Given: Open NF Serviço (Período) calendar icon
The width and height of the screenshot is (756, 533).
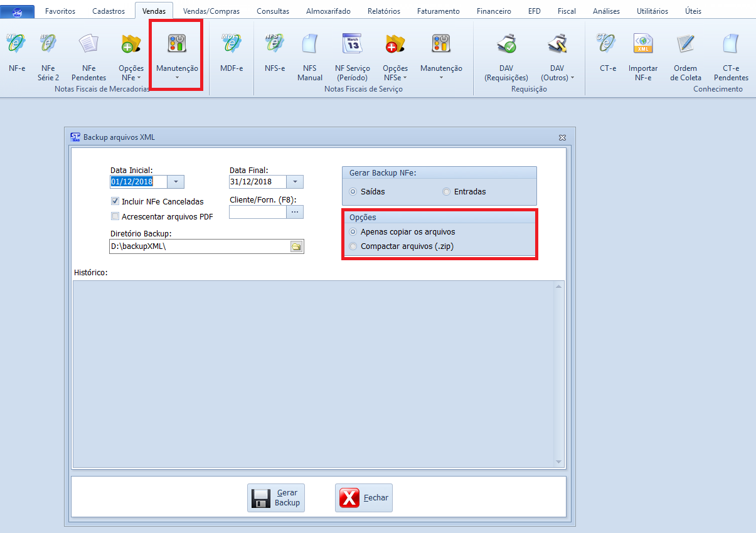Looking at the screenshot, I should click(352, 45).
